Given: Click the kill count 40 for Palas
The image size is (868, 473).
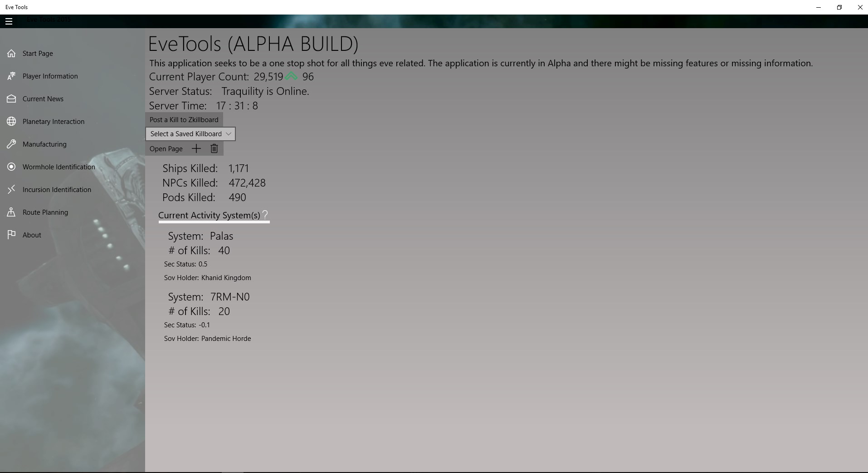Looking at the screenshot, I should 224,251.
